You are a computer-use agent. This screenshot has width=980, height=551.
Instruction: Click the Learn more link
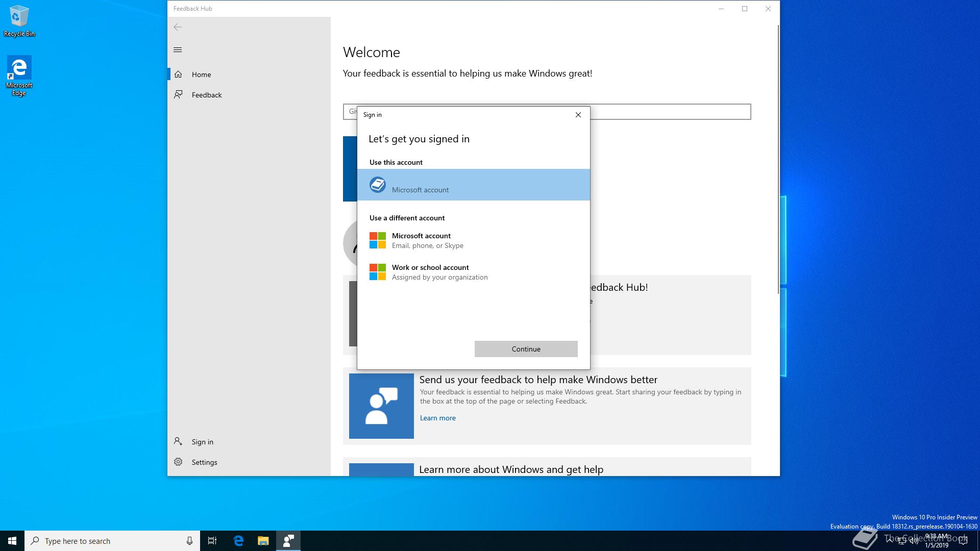(x=437, y=418)
